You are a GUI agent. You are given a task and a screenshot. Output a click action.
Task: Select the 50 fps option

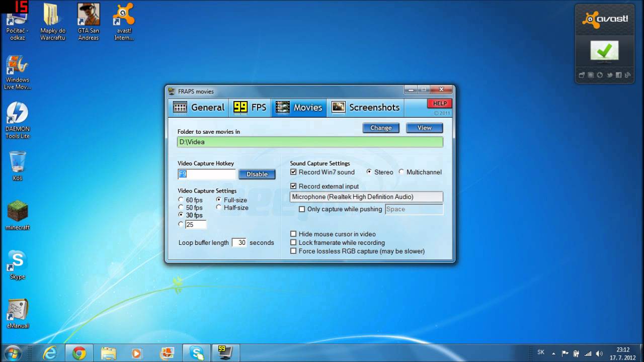pyautogui.click(x=191, y=208)
